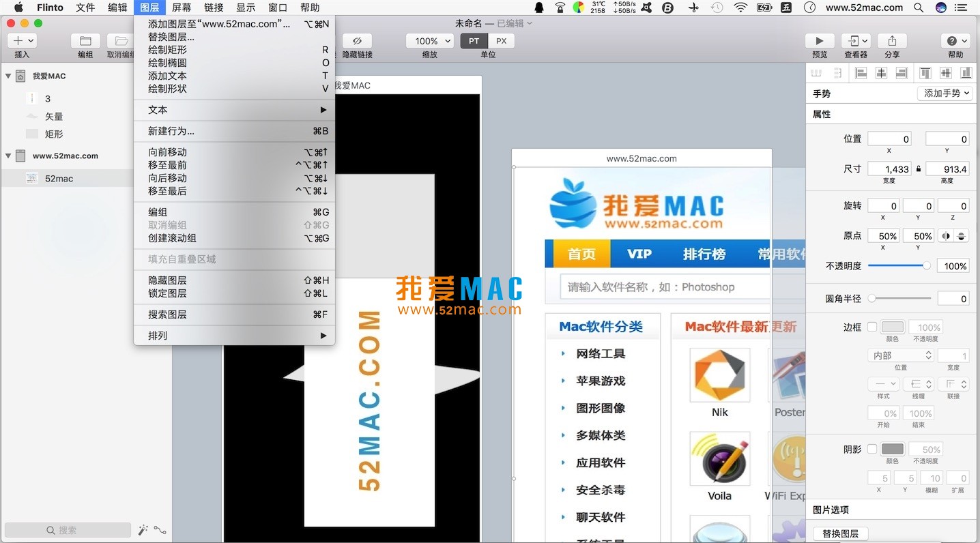Open the zoom 100% dropdown
Viewport: 980px width, 543px height.
coord(430,41)
